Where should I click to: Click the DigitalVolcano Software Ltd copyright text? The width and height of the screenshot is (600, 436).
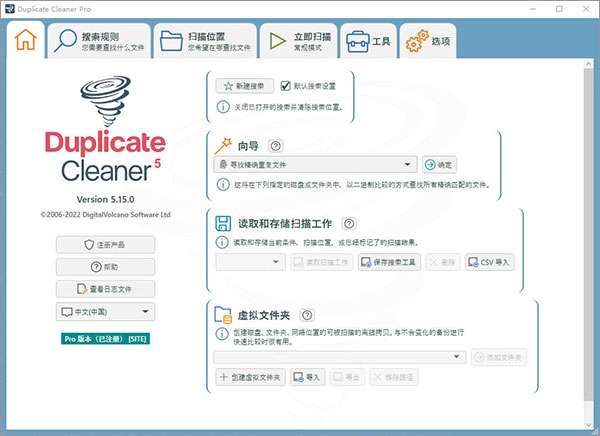click(x=106, y=214)
